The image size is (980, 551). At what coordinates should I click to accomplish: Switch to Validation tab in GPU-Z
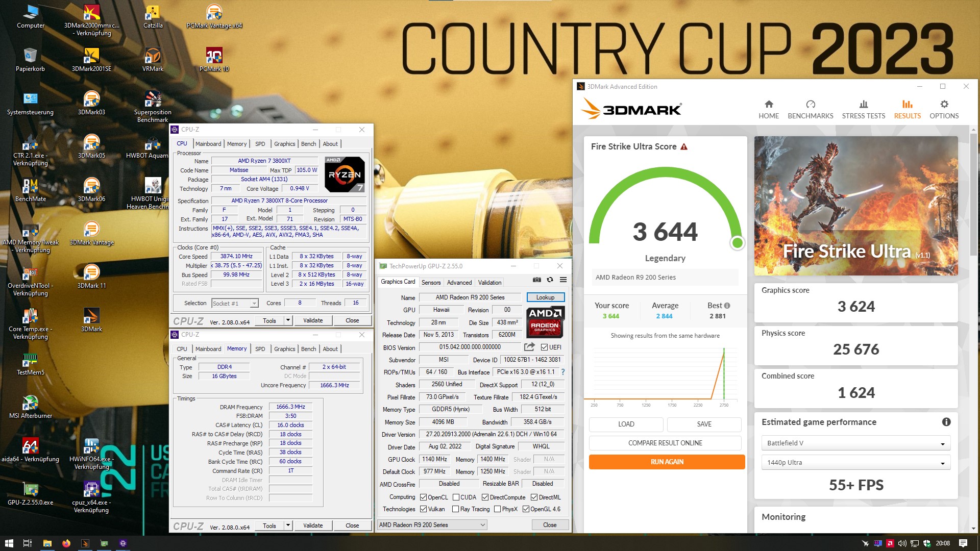point(489,283)
